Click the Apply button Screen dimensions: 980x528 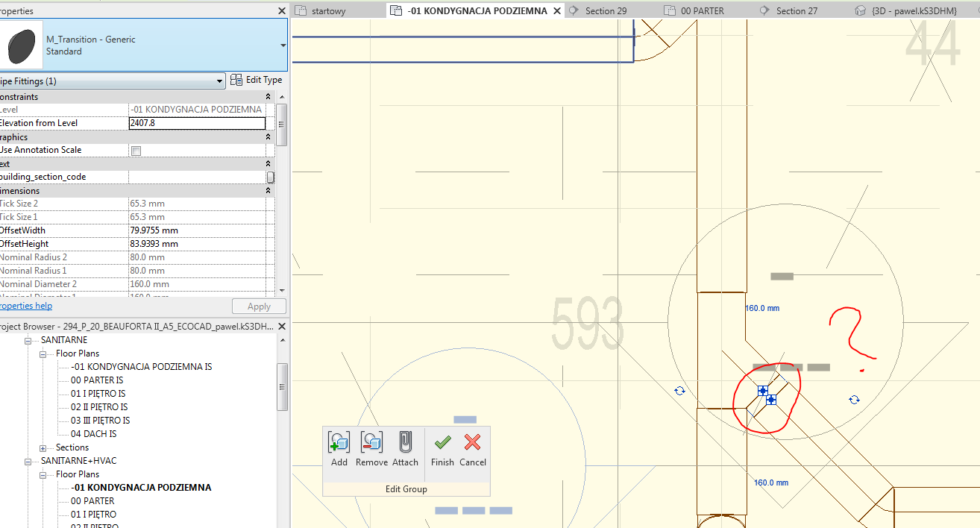click(x=259, y=307)
